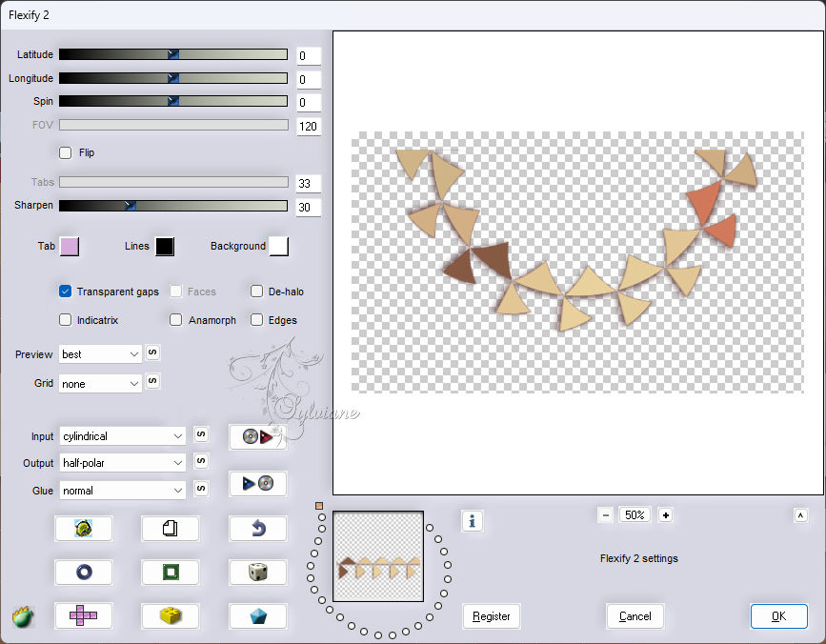Confirm with the OK button

tap(778, 616)
